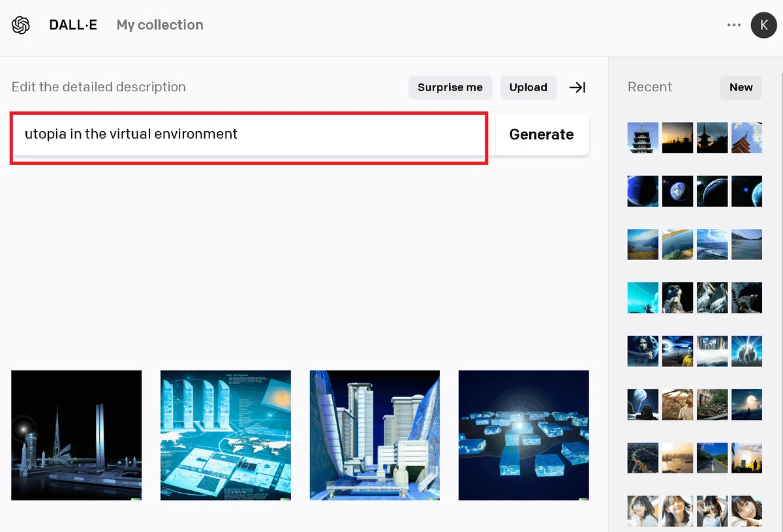Open the My collection tab
The image size is (783, 532).
click(160, 25)
